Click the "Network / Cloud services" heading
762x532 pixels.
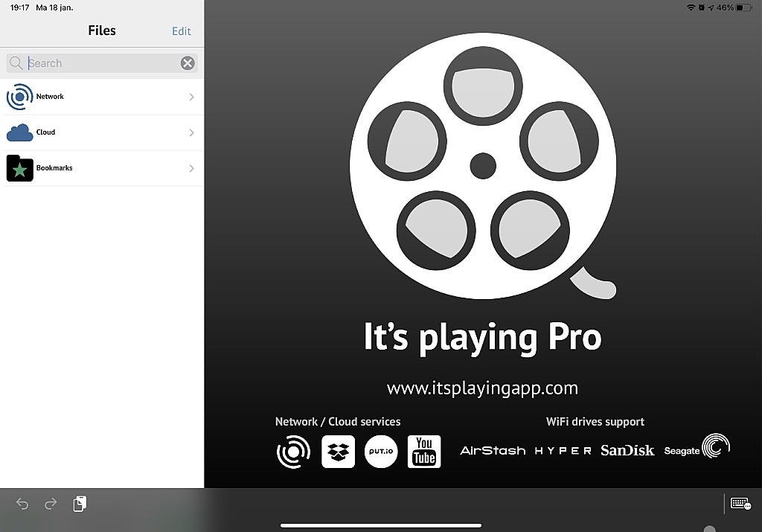(x=338, y=422)
